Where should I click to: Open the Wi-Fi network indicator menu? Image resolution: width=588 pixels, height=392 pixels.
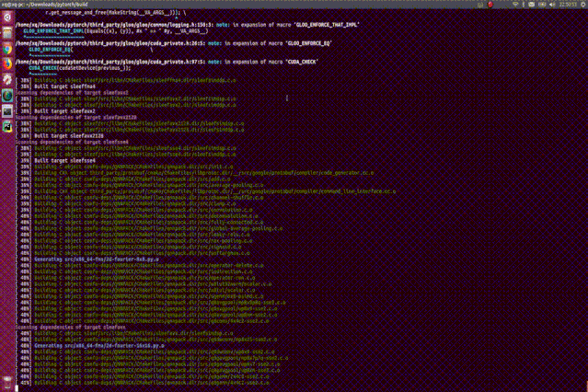(515, 5)
